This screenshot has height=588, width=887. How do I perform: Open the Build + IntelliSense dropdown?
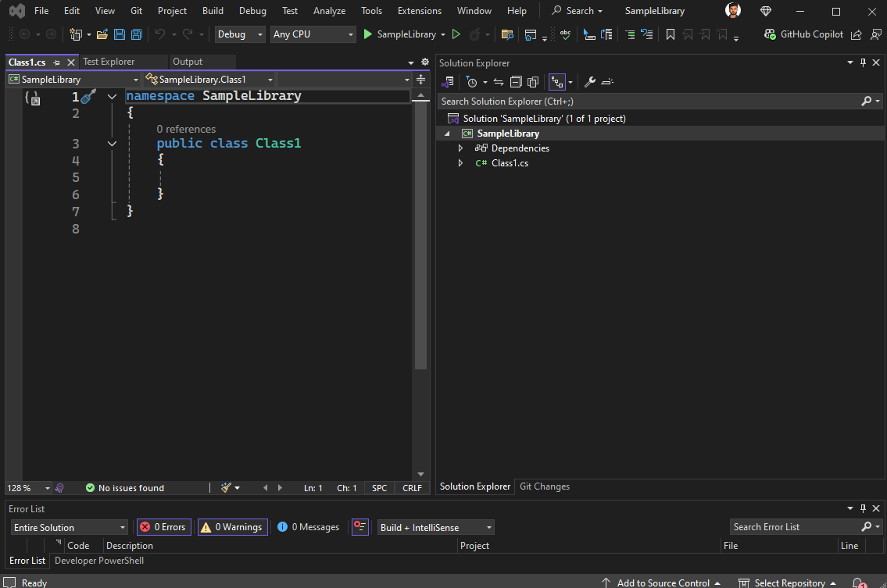pyautogui.click(x=435, y=528)
